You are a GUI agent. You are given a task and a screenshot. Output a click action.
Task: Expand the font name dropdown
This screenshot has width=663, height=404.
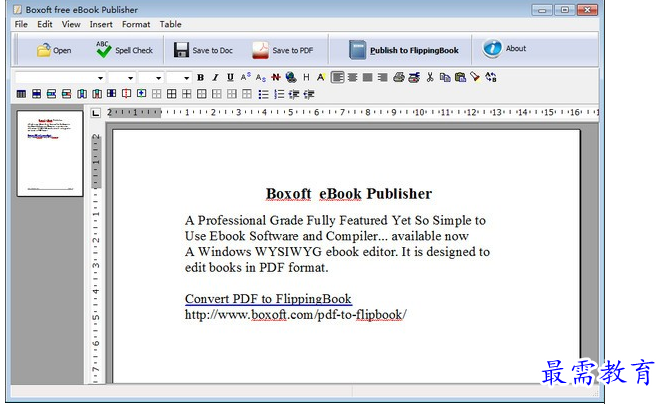[100, 78]
